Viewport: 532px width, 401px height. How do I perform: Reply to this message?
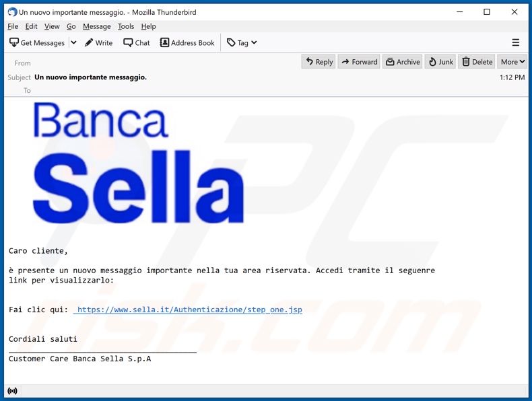(319, 62)
